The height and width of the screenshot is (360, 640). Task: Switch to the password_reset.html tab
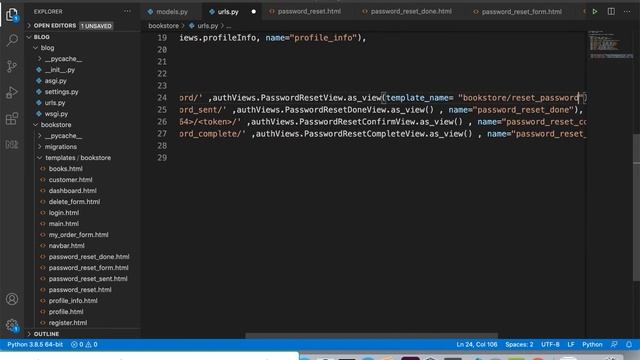coord(305,12)
